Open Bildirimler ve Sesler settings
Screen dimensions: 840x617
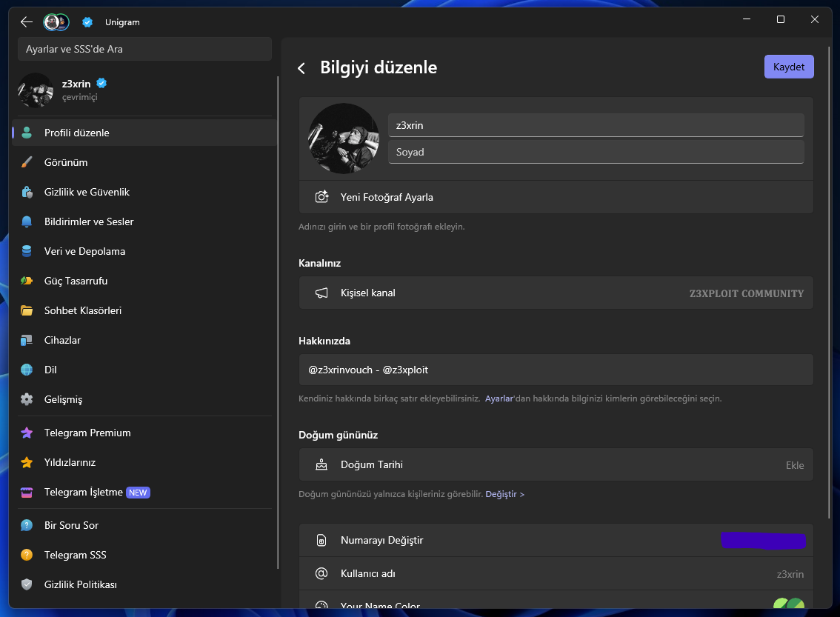point(144,221)
